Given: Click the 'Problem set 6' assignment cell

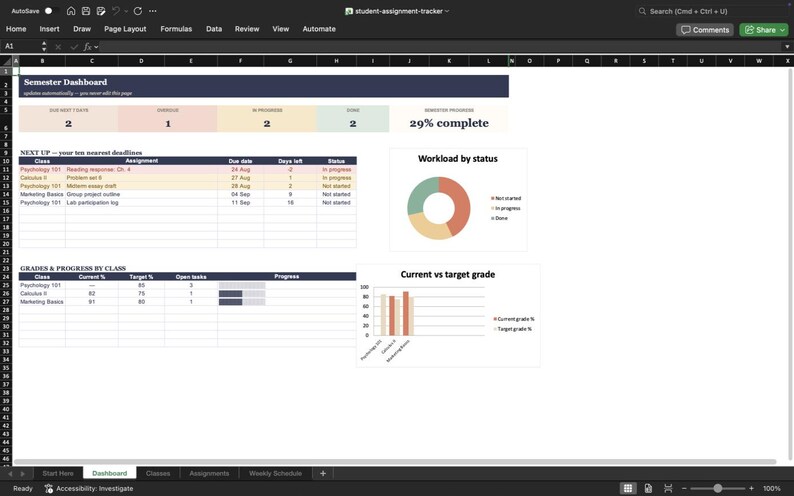Looking at the screenshot, I should click(x=141, y=178).
